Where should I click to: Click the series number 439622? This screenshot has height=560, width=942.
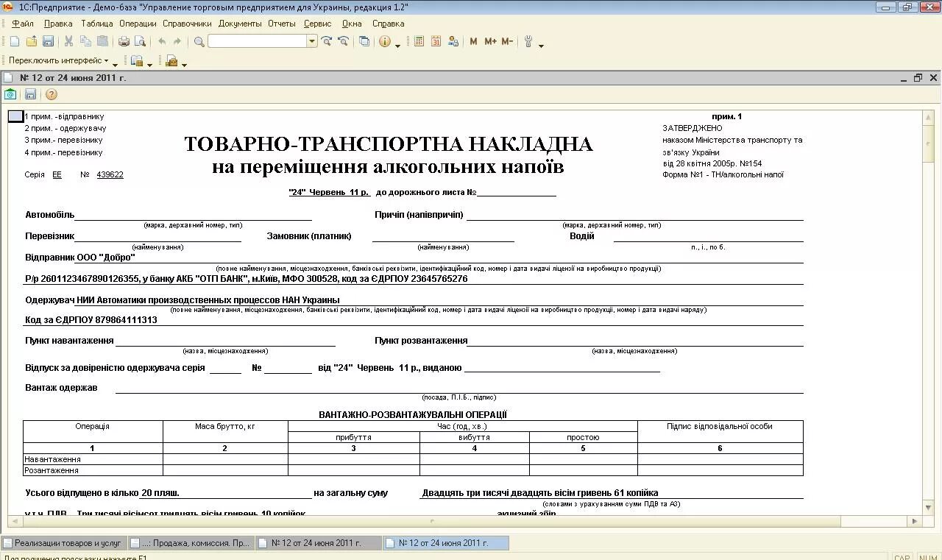(x=110, y=175)
